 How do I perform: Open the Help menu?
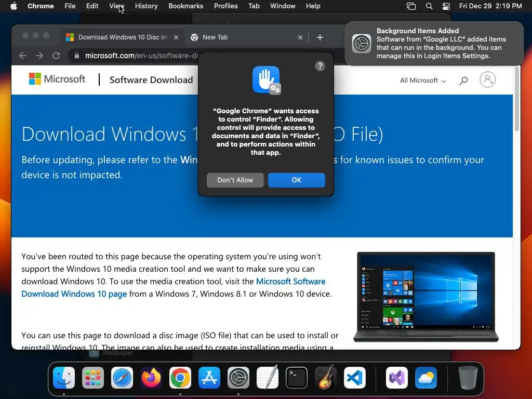(313, 6)
